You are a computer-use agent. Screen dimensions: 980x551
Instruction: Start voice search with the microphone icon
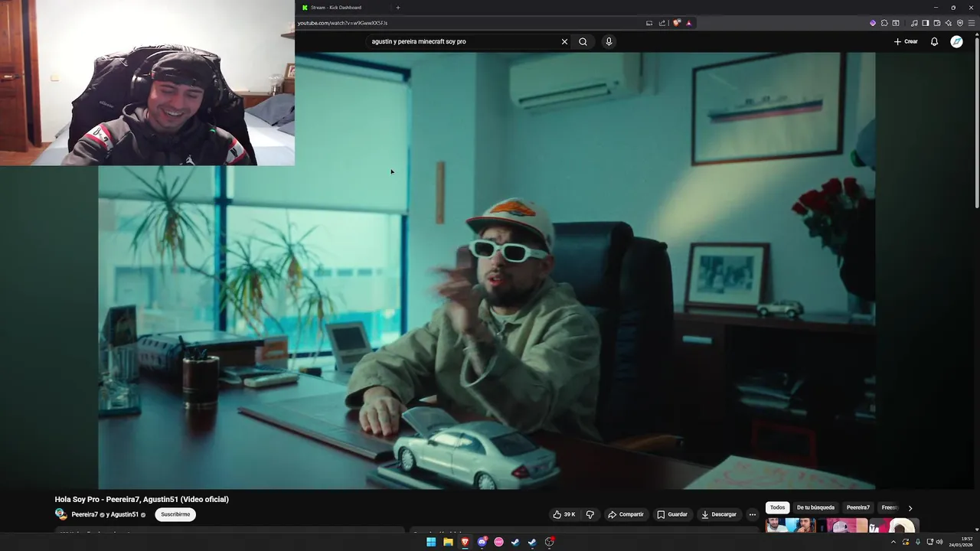609,41
